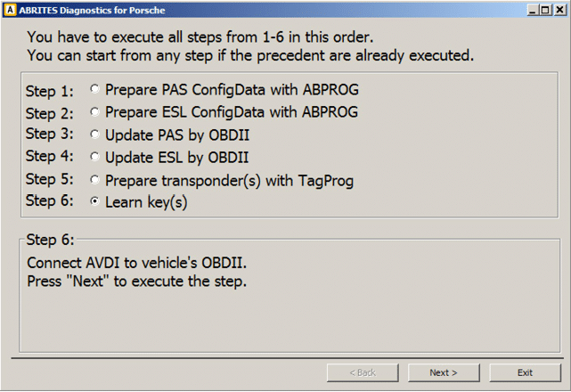Screen dimensions: 571x392
Task: Close the ABRITES Diagnostics for Porsche window
Action: [559, 9]
